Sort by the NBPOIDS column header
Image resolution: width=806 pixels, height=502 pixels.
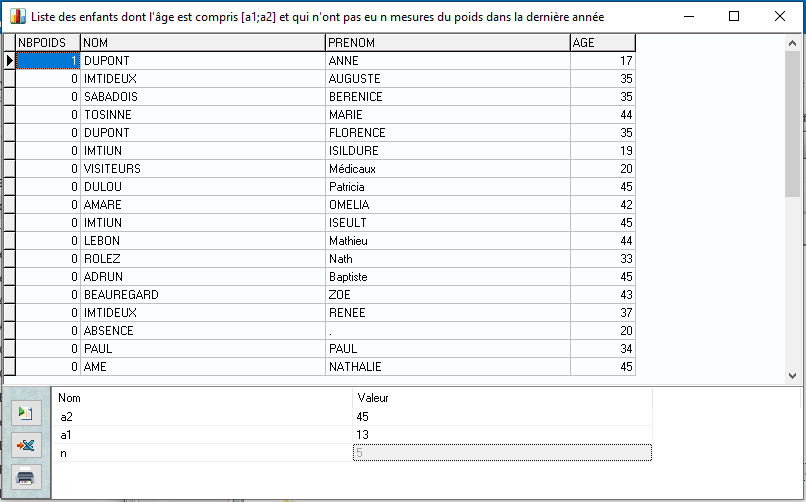47,43
